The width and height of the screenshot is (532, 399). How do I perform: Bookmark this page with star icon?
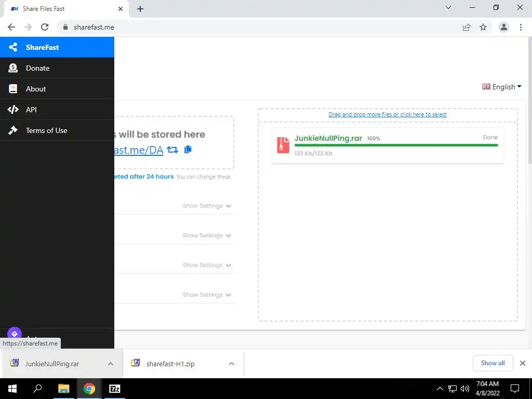click(x=483, y=27)
